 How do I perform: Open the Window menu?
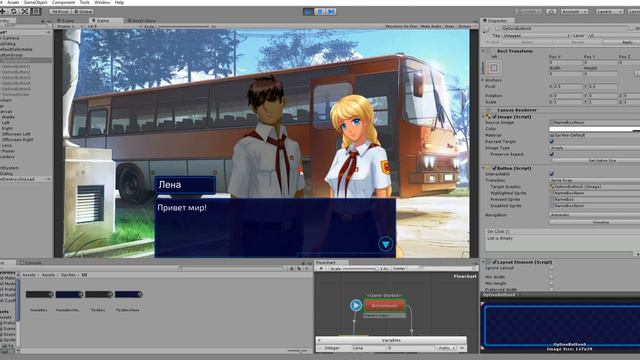(102, 2)
